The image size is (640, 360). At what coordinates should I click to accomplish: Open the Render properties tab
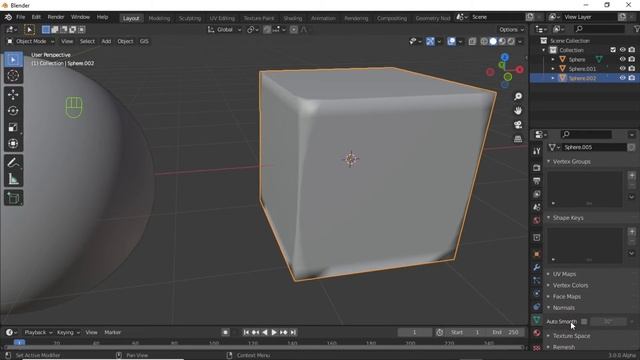pyautogui.click(x=537, y=168)
